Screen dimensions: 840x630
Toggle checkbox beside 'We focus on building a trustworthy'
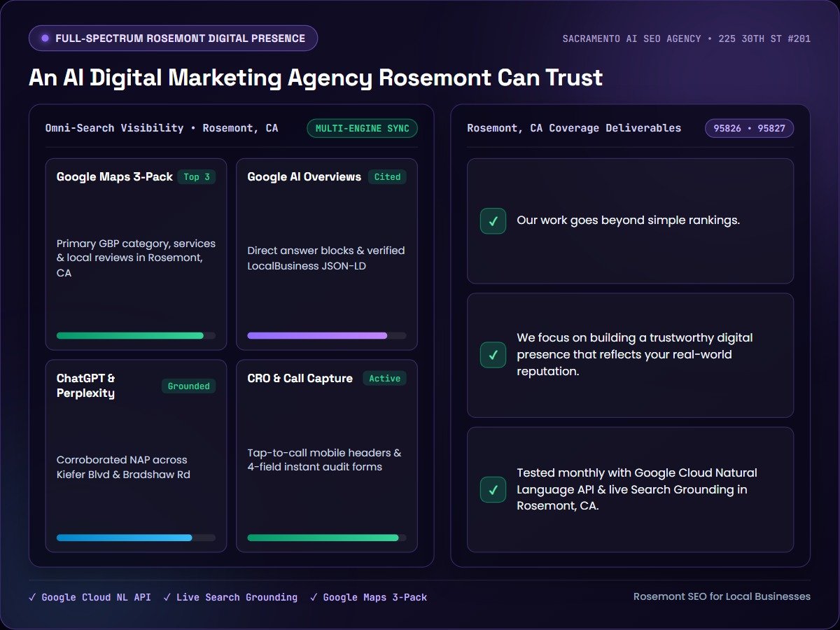[x=493, y=355]
